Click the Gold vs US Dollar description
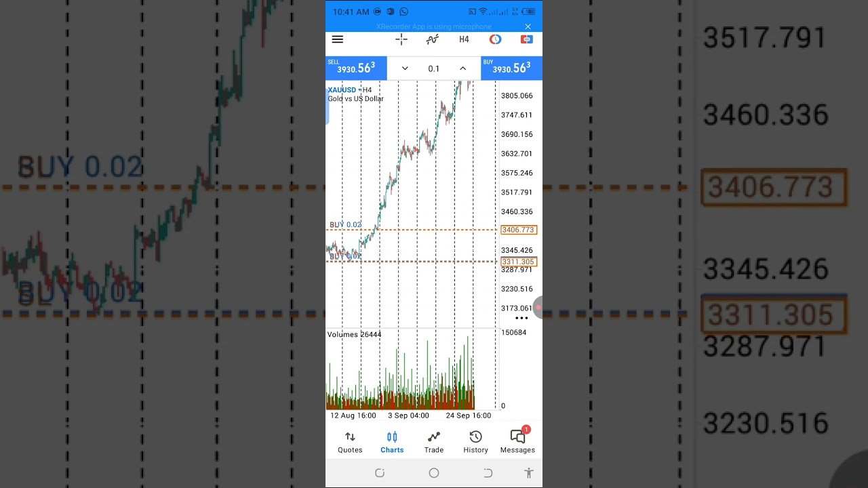Viewport: 868px width, 488px height. (355, 99)
